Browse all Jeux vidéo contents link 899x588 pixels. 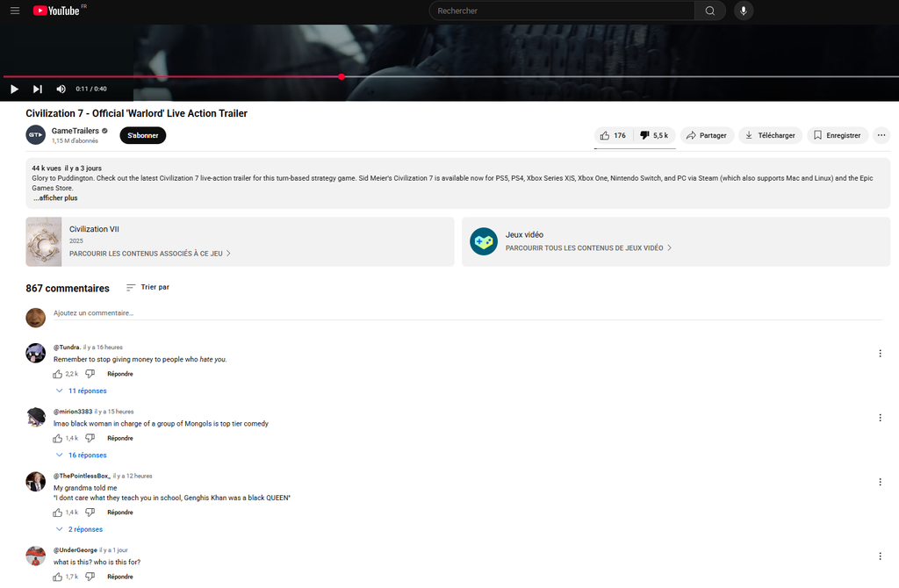point(588,248)
